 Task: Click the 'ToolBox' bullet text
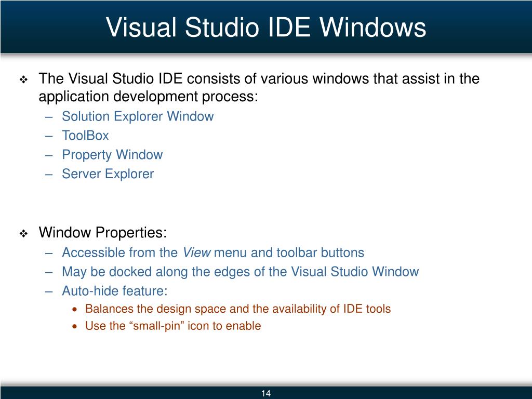coord(85,136)
